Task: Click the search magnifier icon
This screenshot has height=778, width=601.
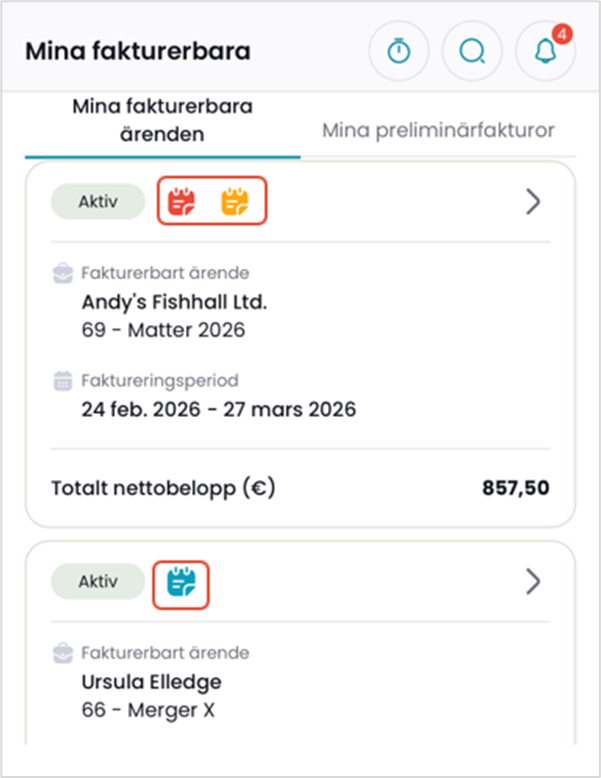Action: [x=471, y=51]
